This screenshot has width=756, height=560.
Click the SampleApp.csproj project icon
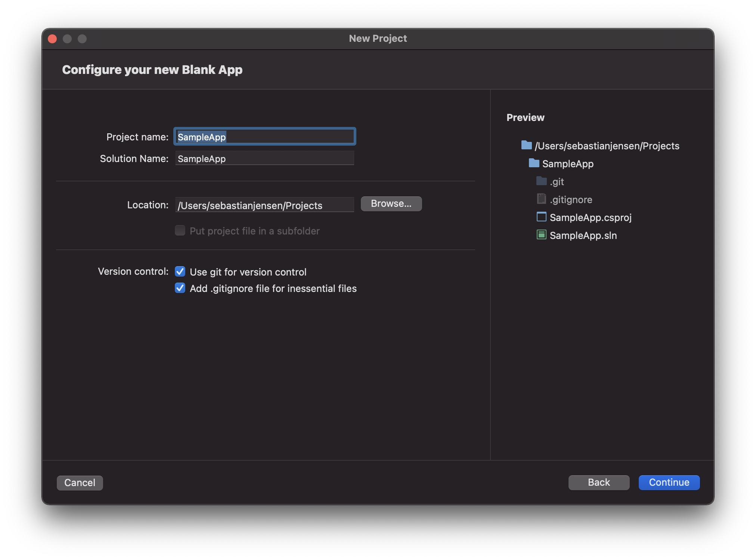coord(541,217)
